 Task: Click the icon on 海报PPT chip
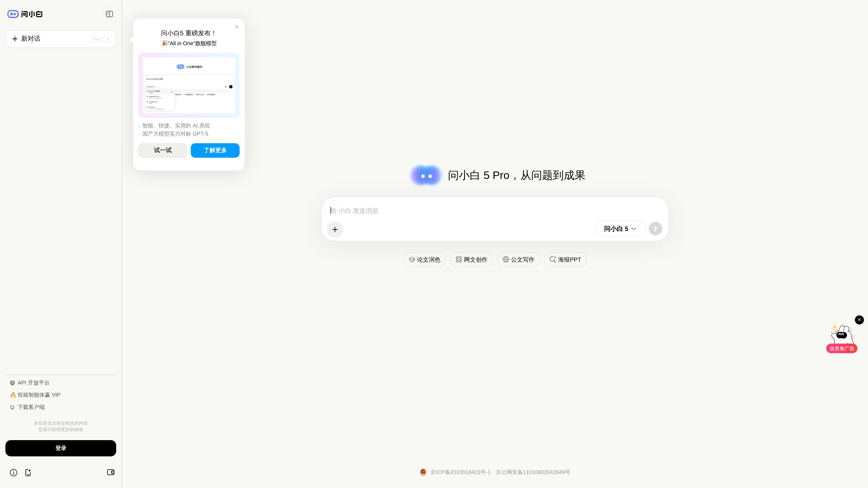pos(553,259)
